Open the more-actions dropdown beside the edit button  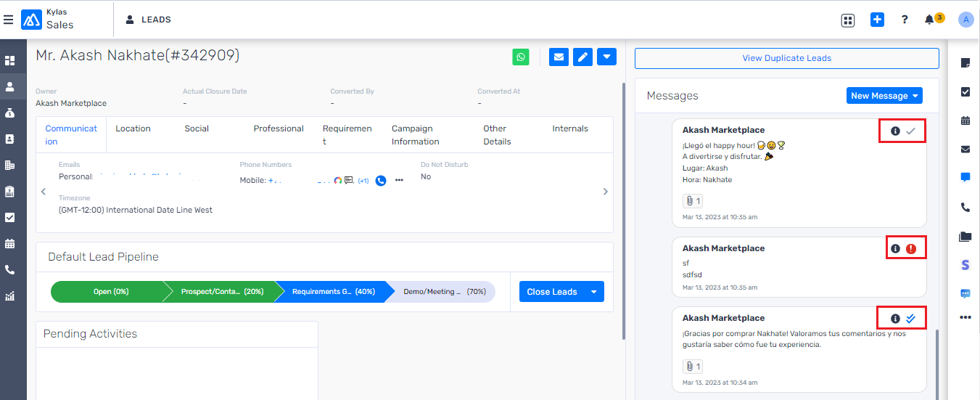[606, 57]
